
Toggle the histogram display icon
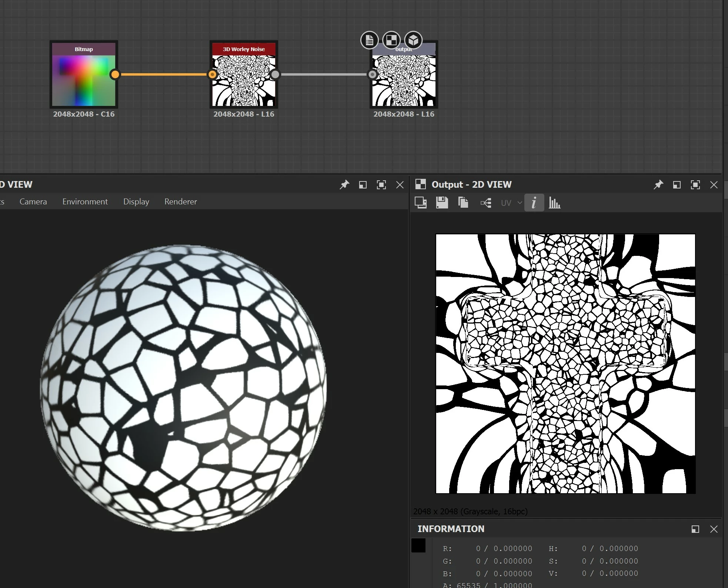coord(554,203)
